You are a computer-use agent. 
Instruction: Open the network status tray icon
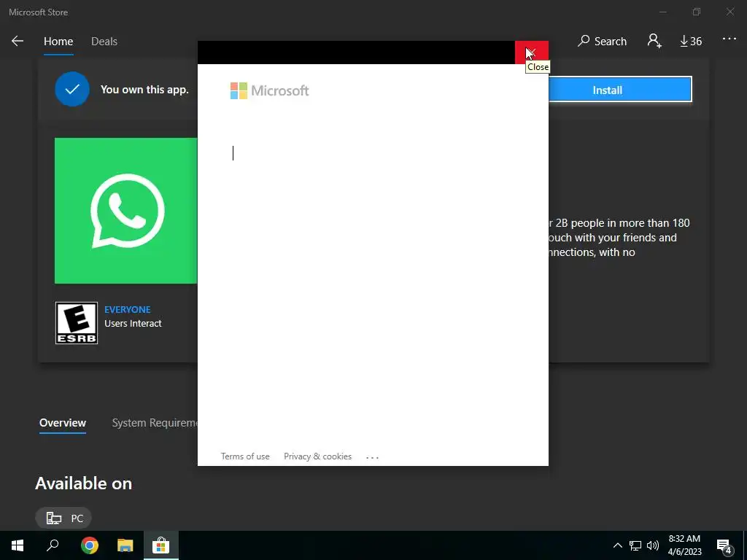click(x=635, y=545)
